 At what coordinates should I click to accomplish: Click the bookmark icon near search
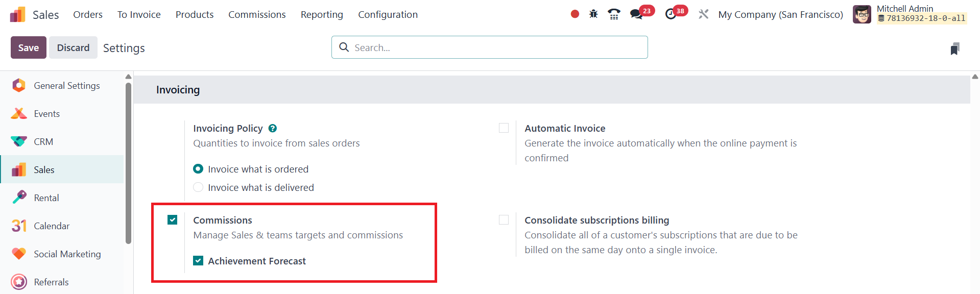pyautogui.click(x=954, y=48)
